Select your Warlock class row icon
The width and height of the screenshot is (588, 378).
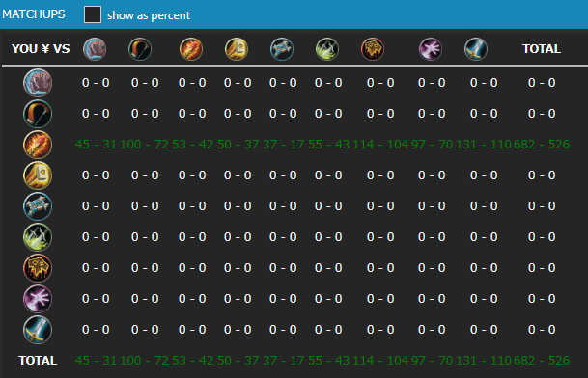[x=38, y=299]
